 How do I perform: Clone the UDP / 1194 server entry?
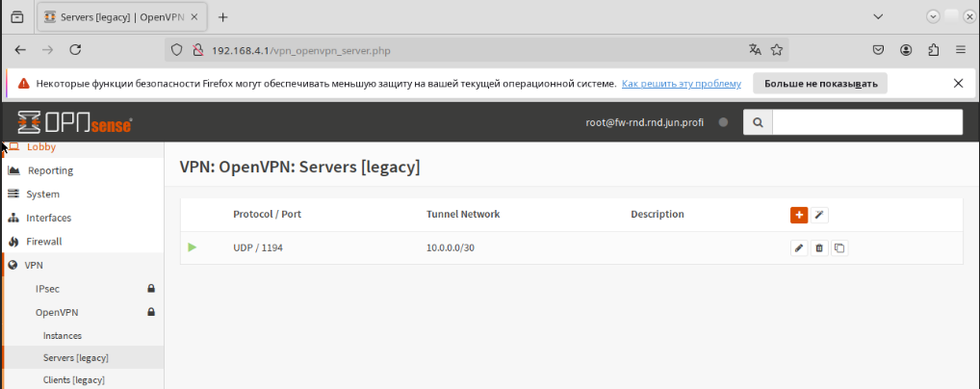[839, 248]
